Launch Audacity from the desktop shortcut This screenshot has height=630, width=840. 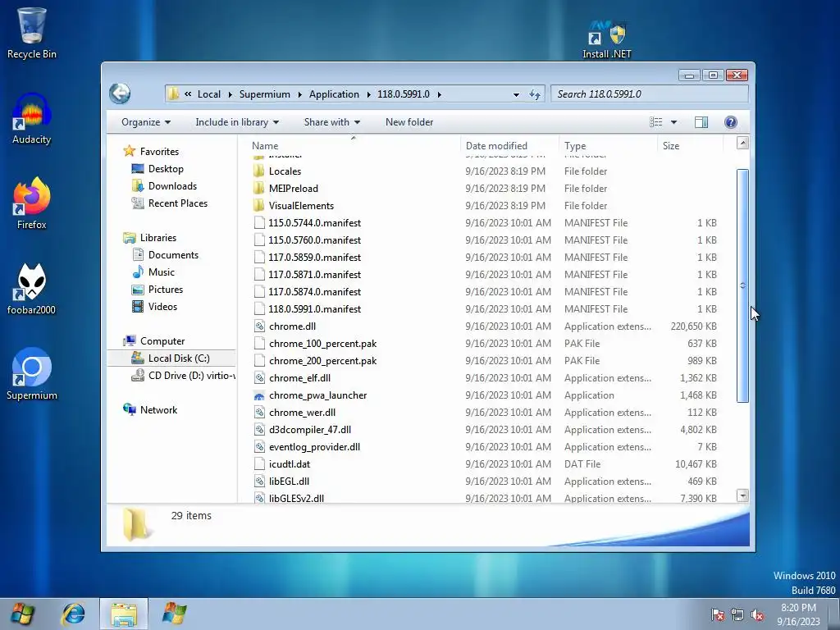(32, 119)
